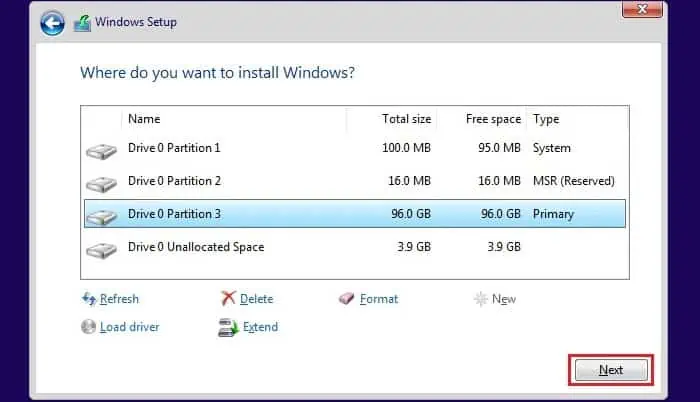Click the 3.9 GB free space cell
The width and height of the screenshot is (700, 402).
coord(504,247)
